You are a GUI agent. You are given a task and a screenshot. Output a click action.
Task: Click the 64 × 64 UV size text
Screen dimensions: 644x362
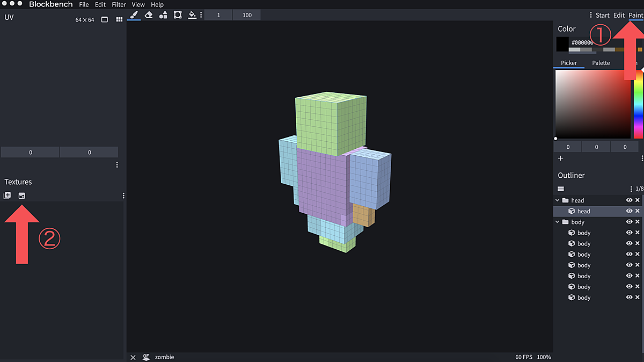(x=85, y=20)
